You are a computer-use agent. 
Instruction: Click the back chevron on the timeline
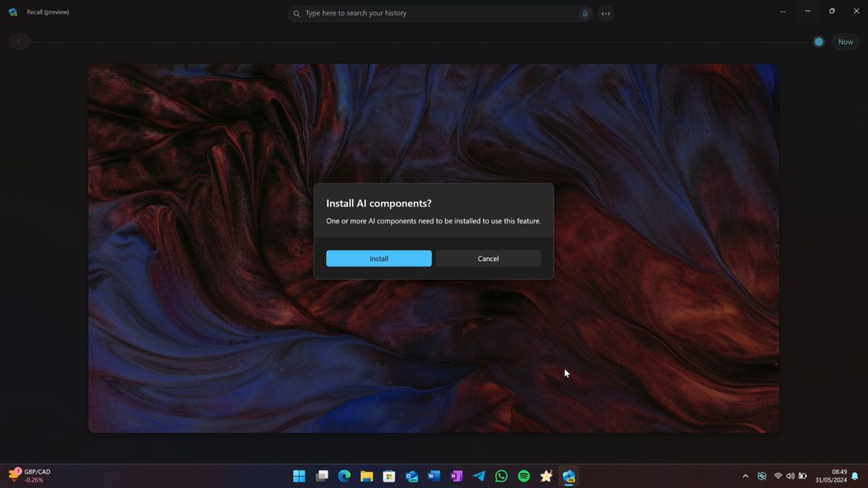click(19, 41)
